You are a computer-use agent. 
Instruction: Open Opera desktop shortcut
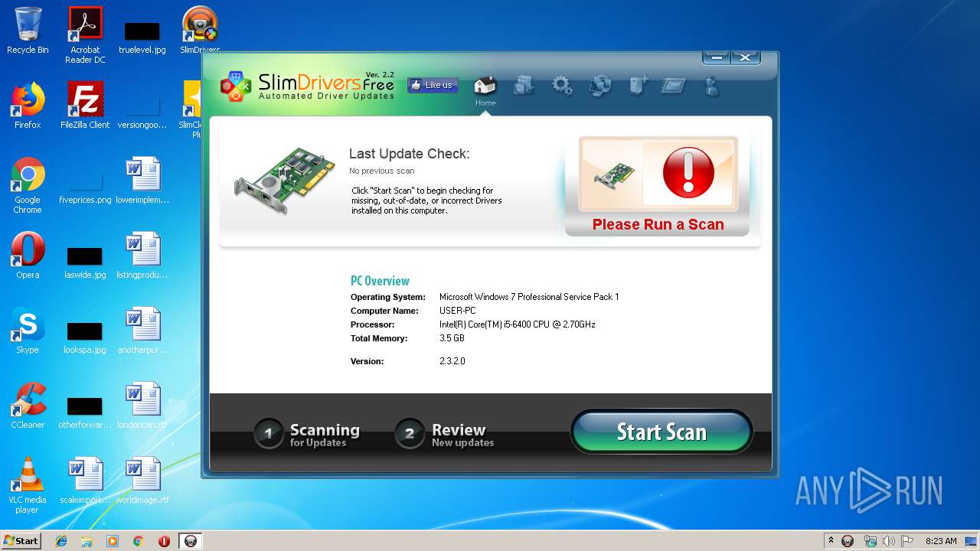[28, 256]
